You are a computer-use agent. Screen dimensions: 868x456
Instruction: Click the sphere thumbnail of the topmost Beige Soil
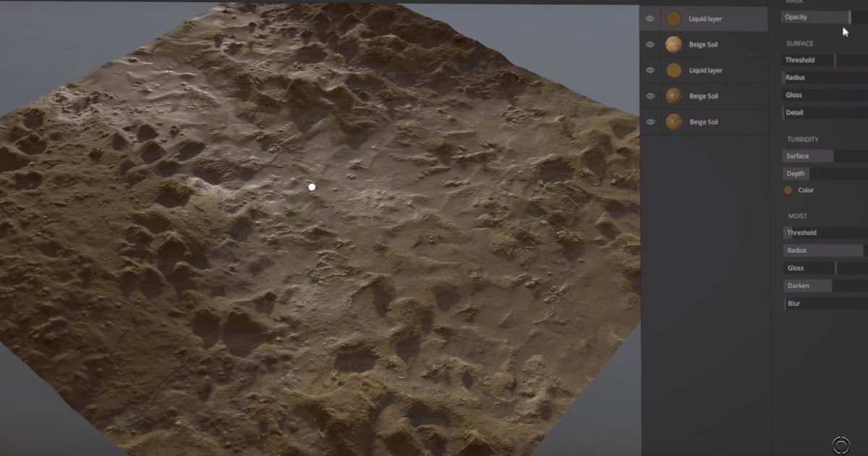click(673, 45)
